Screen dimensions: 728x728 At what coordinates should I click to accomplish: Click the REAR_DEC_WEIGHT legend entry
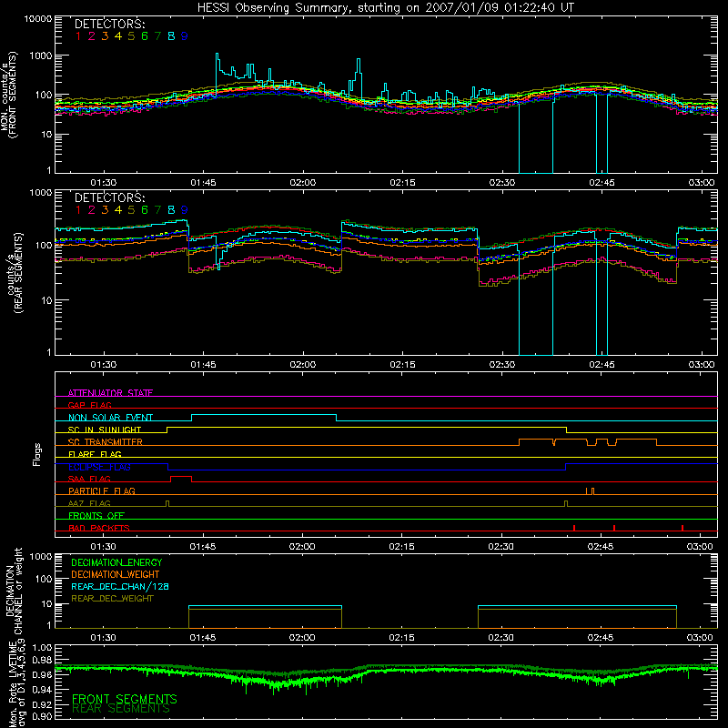pyautogui.click(x=112, y=599)
